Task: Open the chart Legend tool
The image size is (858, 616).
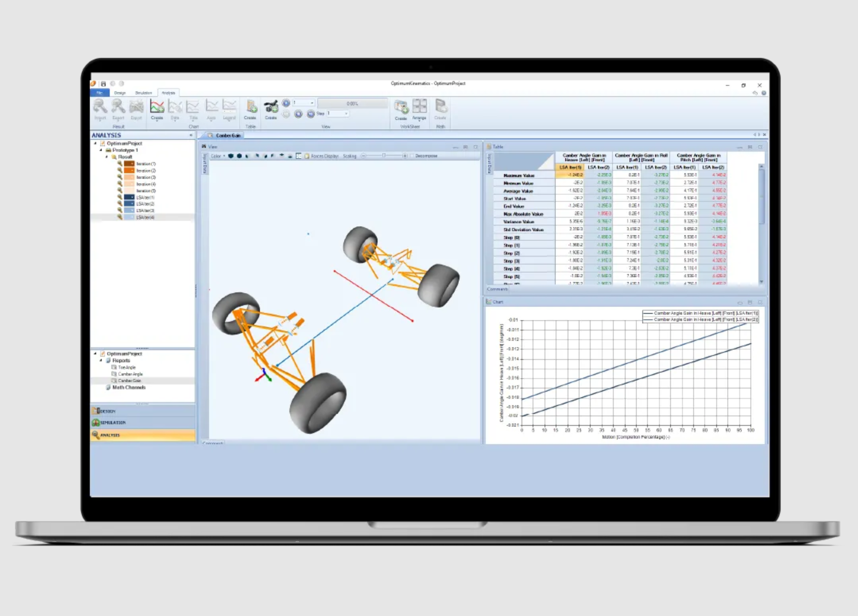Action: [x=229, y=109]
